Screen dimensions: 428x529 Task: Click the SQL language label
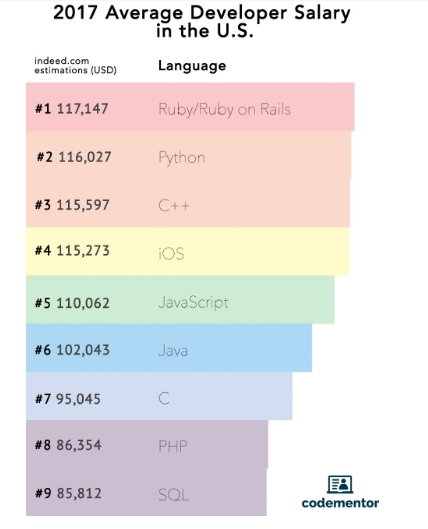(174, 495)
